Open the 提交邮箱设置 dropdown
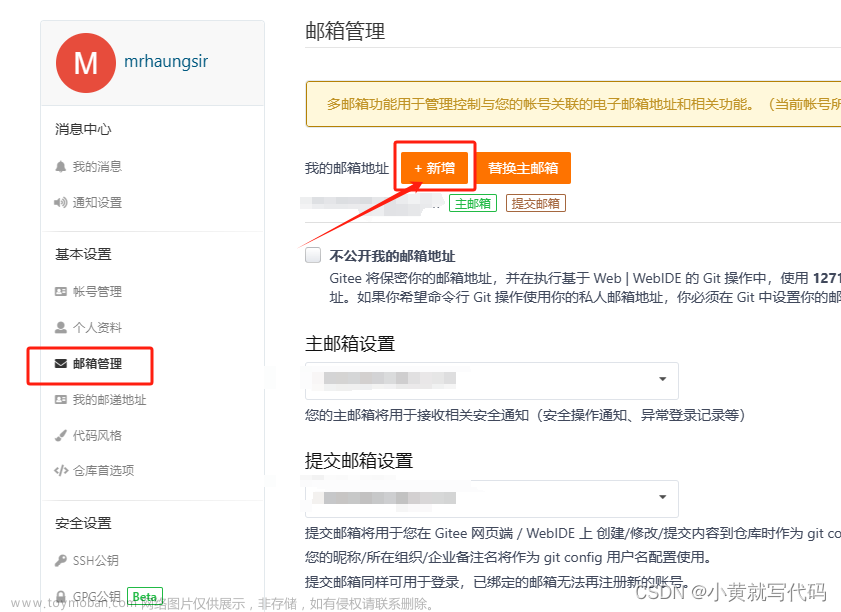The image size is (841, 612). pyautogui.click(x=492, y=499)
